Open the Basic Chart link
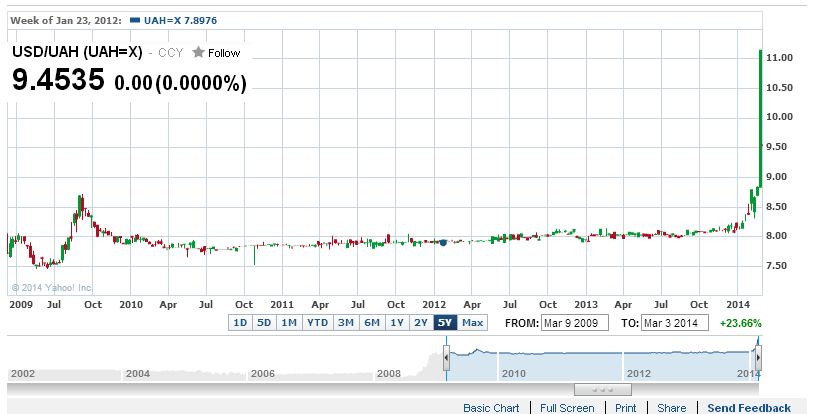Image resolution: width=816 pixels, height=414 pixels. tap(491, 408)
